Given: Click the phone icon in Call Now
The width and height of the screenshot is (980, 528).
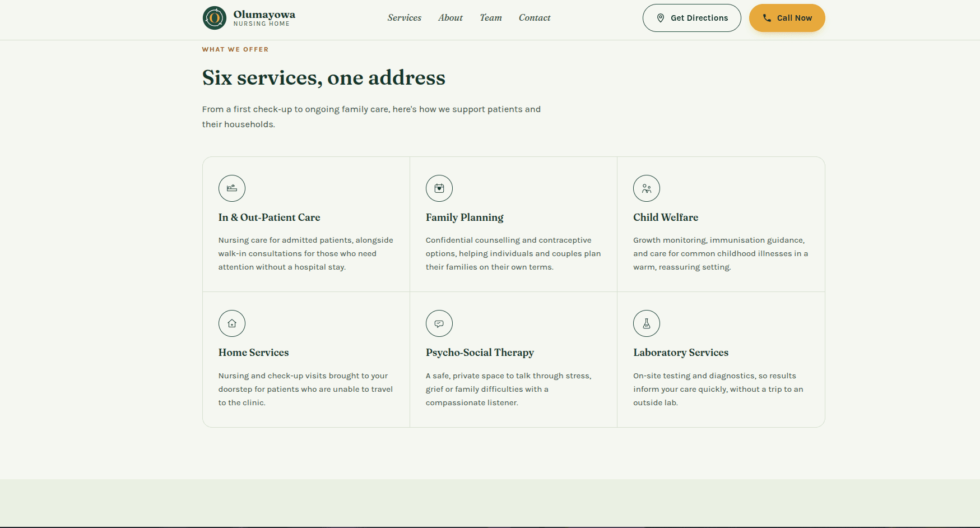Looking at the screenshot, I should (x=767, y=18).
